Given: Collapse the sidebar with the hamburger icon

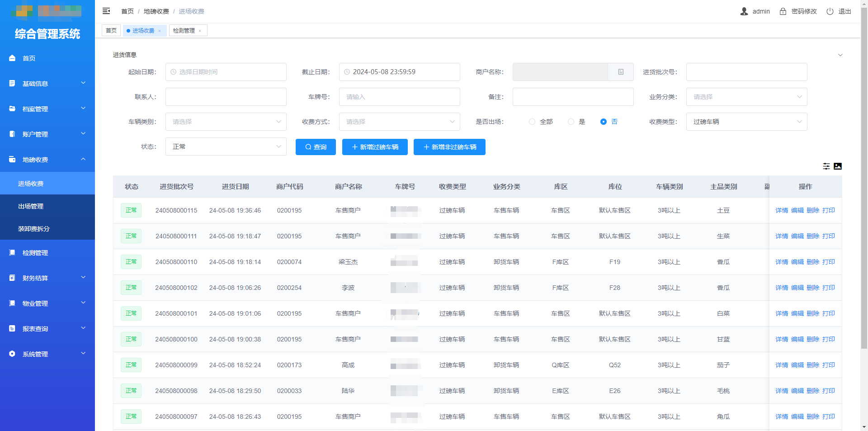Looking at the screenshot, I should pos(106,11).
